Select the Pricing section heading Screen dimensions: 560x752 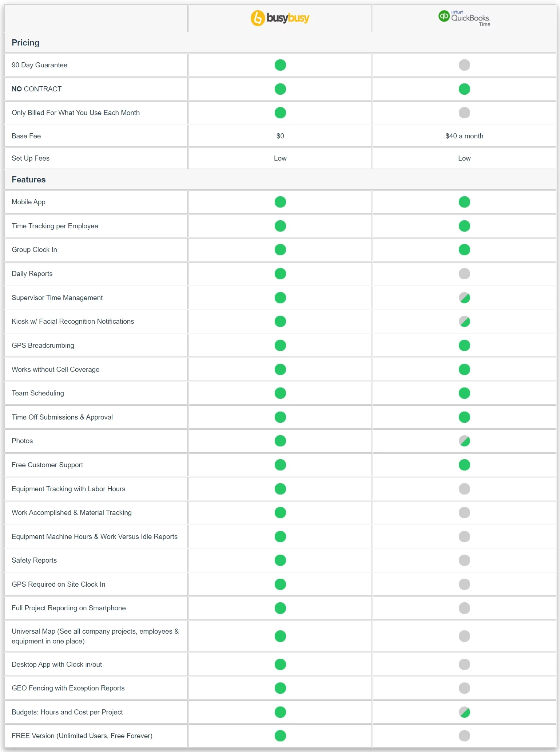coord(25,43)
